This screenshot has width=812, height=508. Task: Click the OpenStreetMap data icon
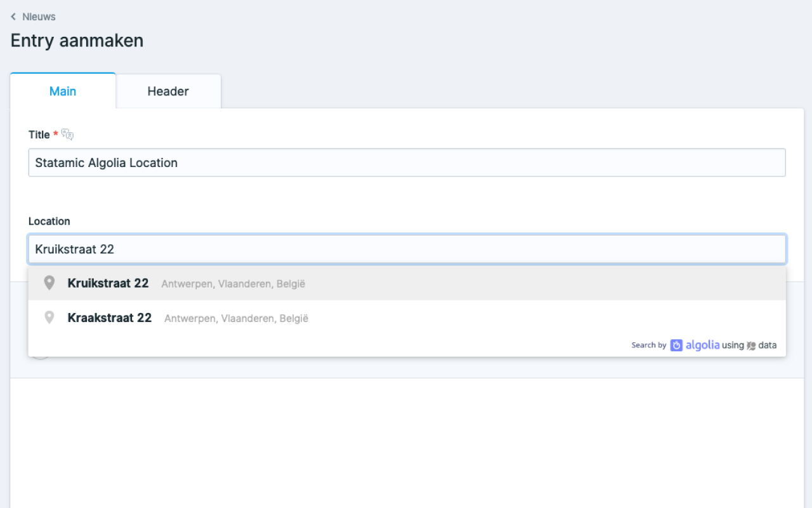click(x=751, y=345)
